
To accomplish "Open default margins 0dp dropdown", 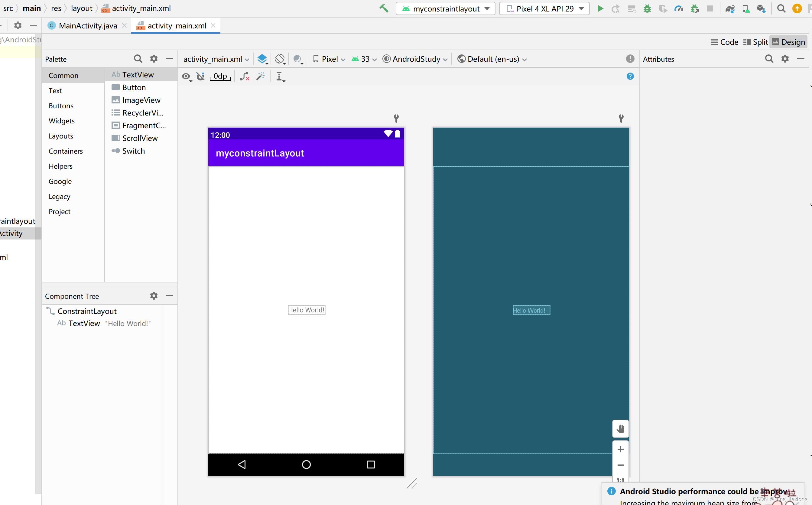I will (220, 76).
